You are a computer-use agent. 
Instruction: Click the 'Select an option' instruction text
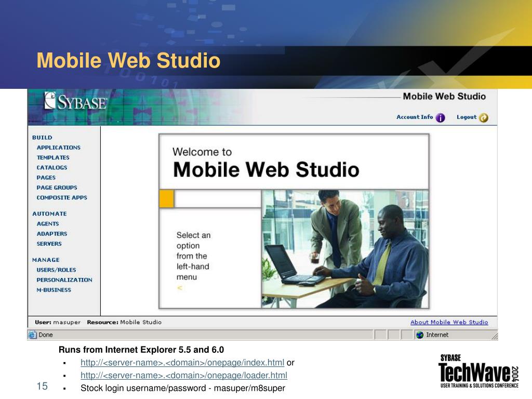[193, 256]
